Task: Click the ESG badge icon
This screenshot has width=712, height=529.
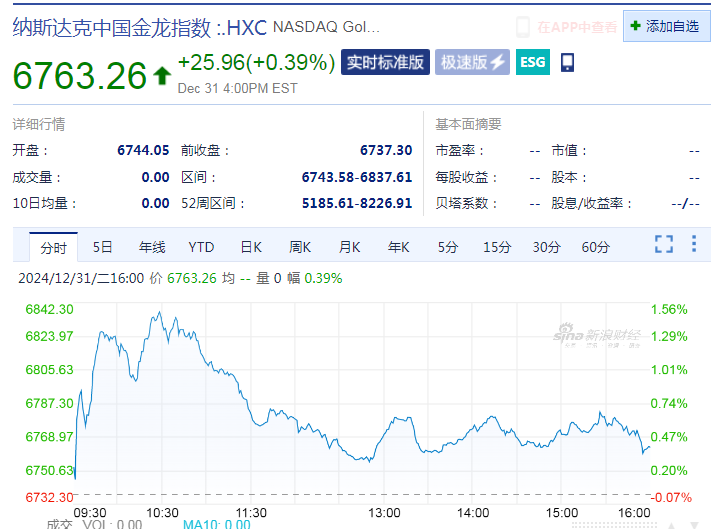Action: (532, 62)
